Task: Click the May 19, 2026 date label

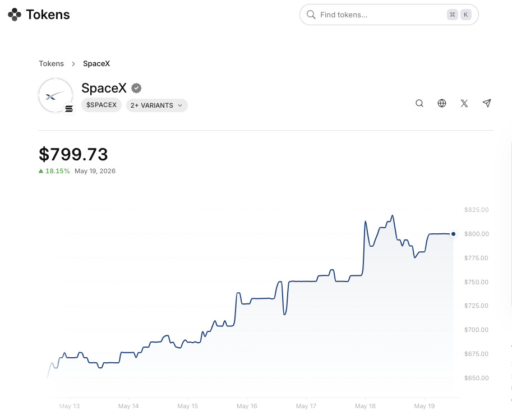Action: pyautogui.click(x=95, y=171)
